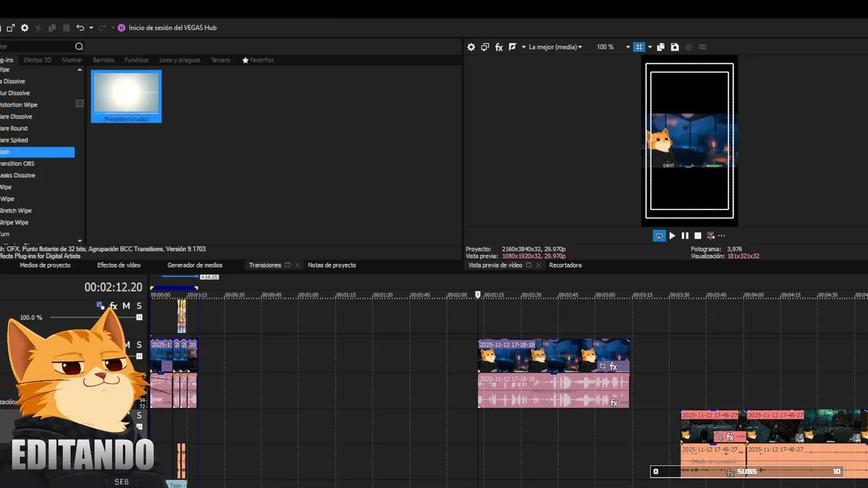This screenshot has width=868, height=488.
Task: Open the La mejor (media) quality dropdown
Action: [555, 47]
